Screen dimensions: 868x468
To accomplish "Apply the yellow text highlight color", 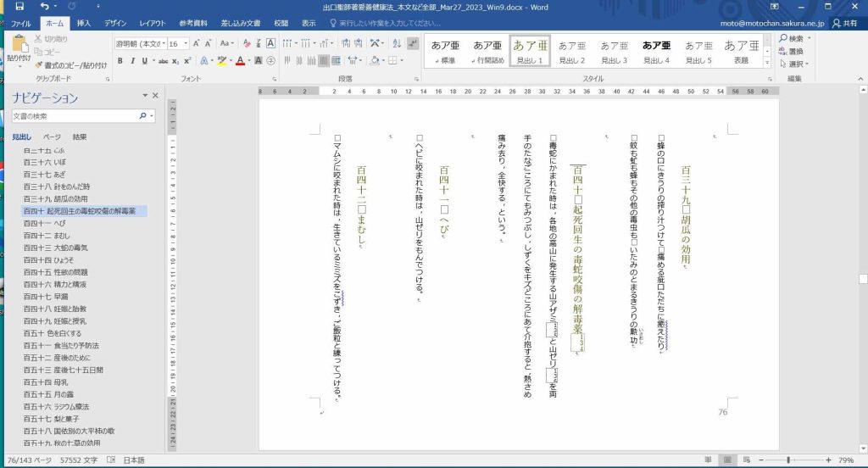I will pos(221,60).
